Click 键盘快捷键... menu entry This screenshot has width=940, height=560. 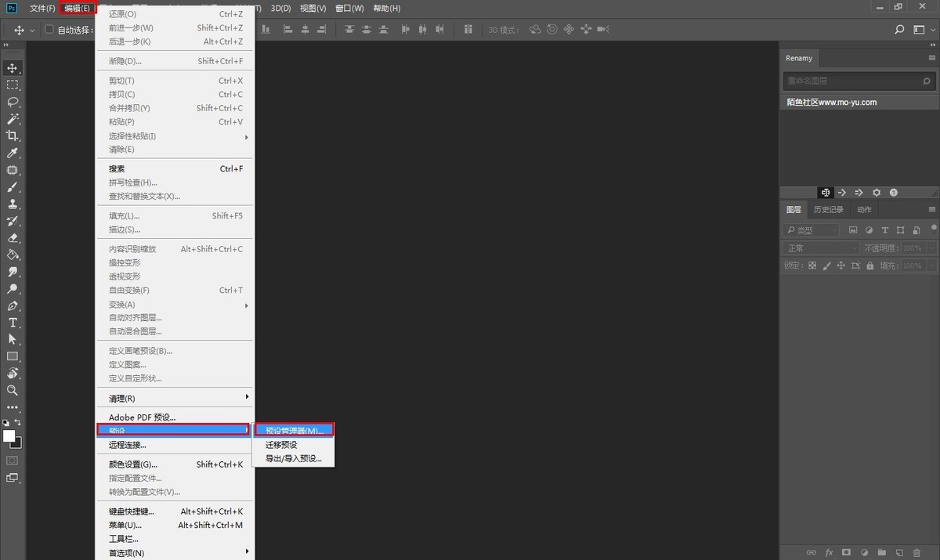pyautogui.click(x=132, y=511)
